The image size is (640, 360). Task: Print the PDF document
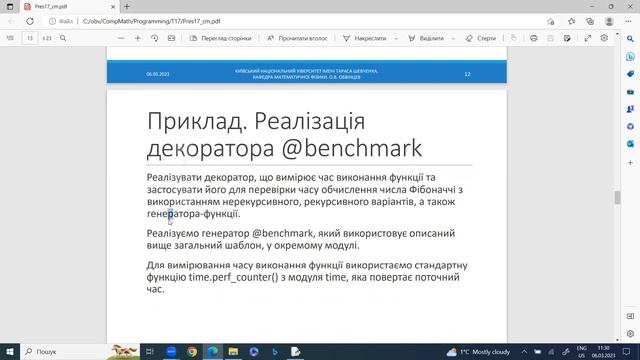(x=533, y=38)
